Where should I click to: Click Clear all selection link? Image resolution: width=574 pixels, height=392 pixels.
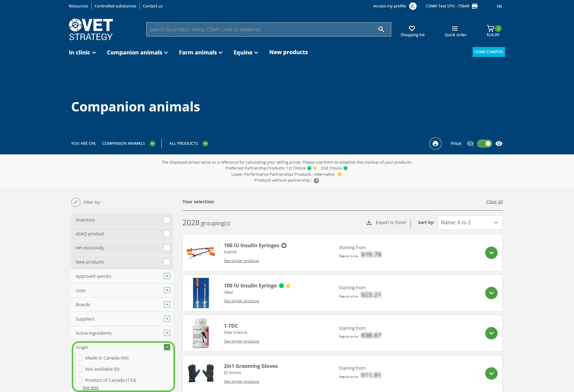(x=494, y=202)
